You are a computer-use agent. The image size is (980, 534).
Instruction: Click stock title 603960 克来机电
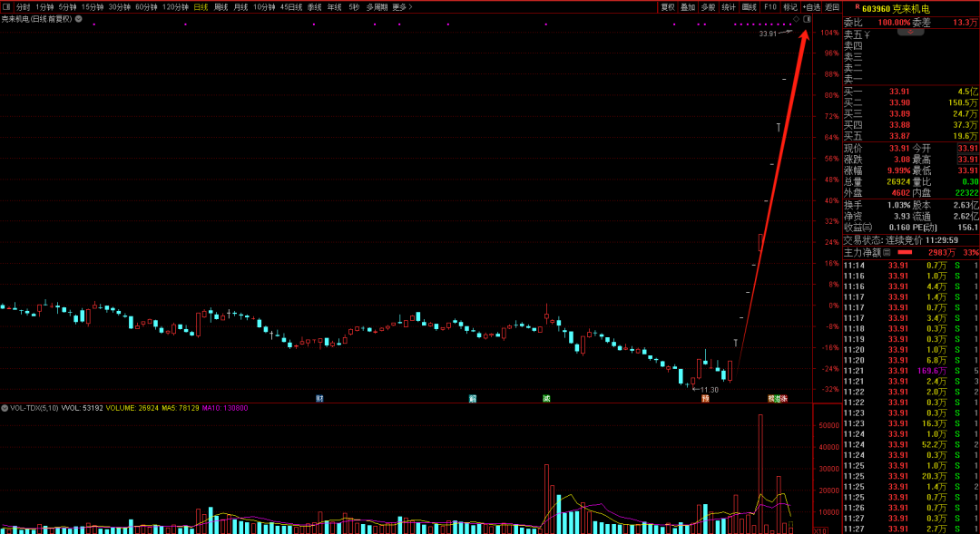(x=896, y=9)
